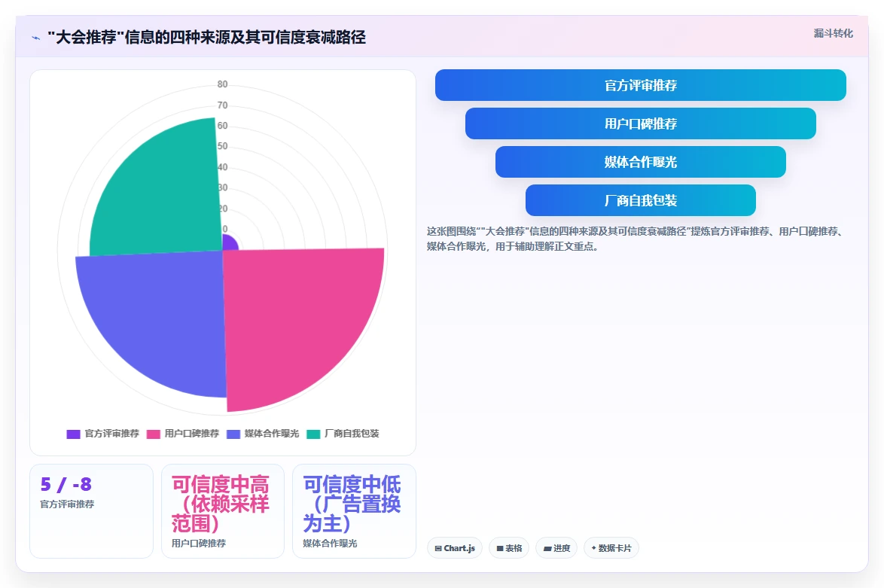Click the 官方评审推荐 stat card caption
The height and width of the screenshot is (588, 884).
(67, 504)
